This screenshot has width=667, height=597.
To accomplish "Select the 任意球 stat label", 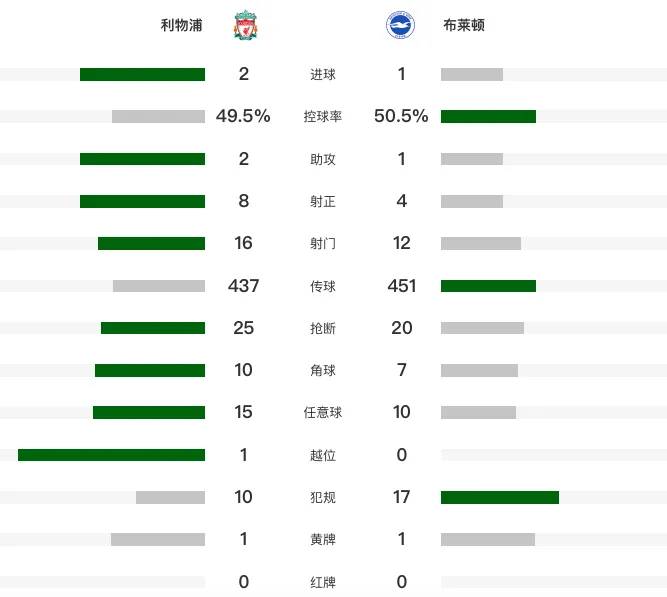I will coord(323,412).
